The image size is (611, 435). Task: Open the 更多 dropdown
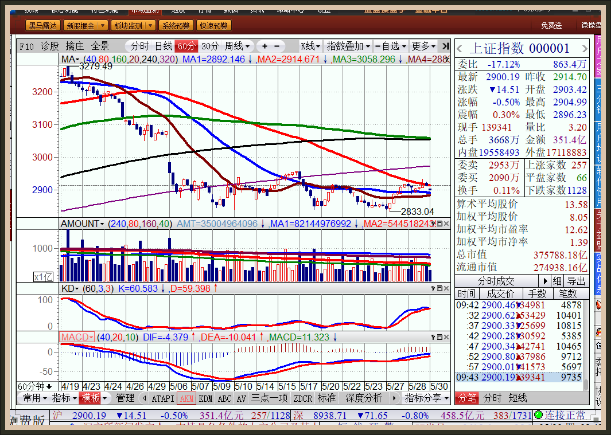pyautogui.click(x=424, y=46)
